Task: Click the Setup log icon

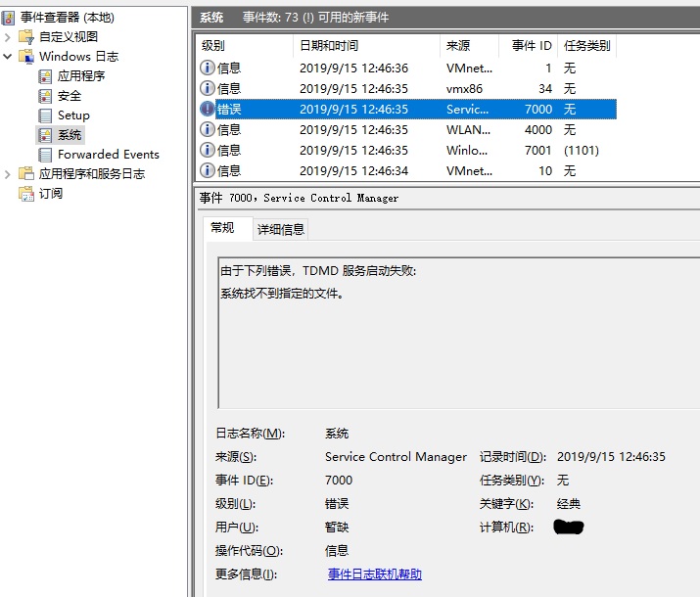Action: (45, 115)
